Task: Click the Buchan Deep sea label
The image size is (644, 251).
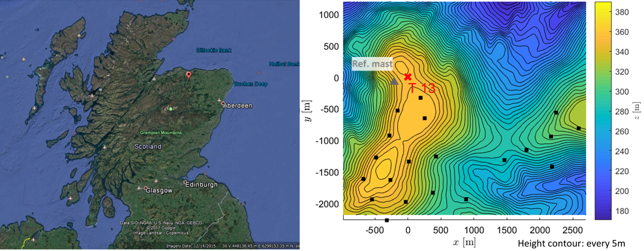Action: [x=251, y=84]
